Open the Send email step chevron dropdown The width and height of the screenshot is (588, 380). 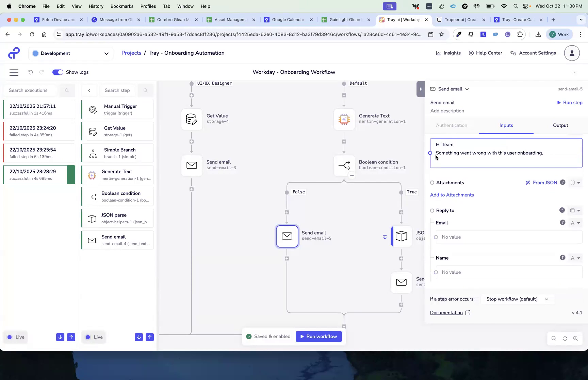point(467,89)
